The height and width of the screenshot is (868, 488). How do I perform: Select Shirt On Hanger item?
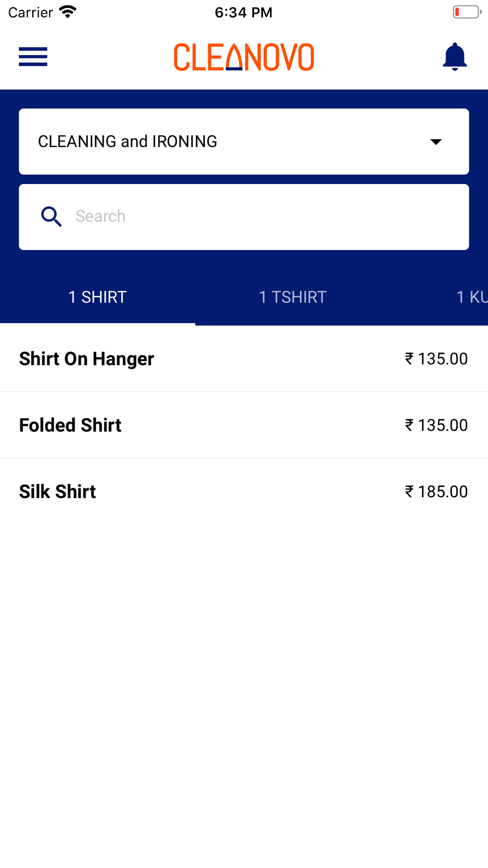[x=244, y=359]
